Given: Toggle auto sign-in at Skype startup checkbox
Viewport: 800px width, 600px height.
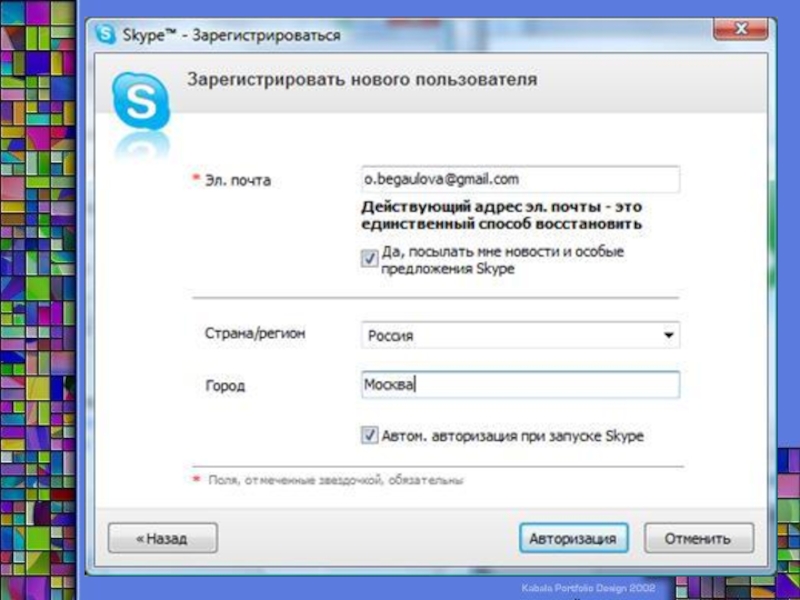Looking at the screenshot, I should pyautogui.click(x=369, y=435).
